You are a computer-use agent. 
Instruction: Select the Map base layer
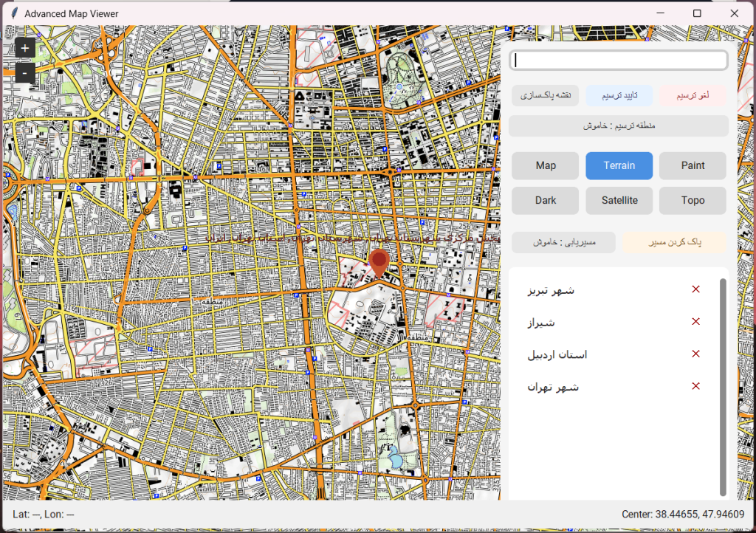click(546, 166)
